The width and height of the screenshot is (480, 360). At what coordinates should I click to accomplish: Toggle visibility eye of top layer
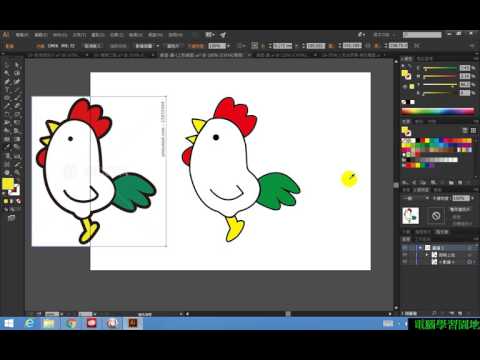(x=405, y=248)
